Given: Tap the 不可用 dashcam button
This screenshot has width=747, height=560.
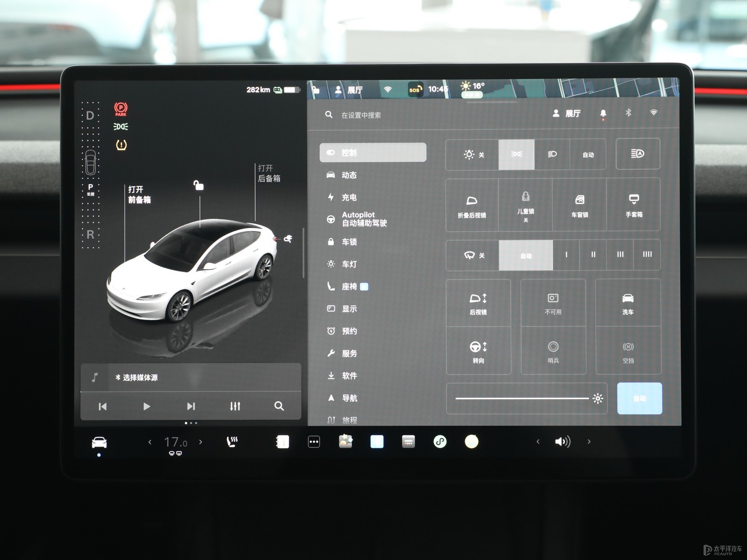Looking at the screenshot, I should click(553, 303).
